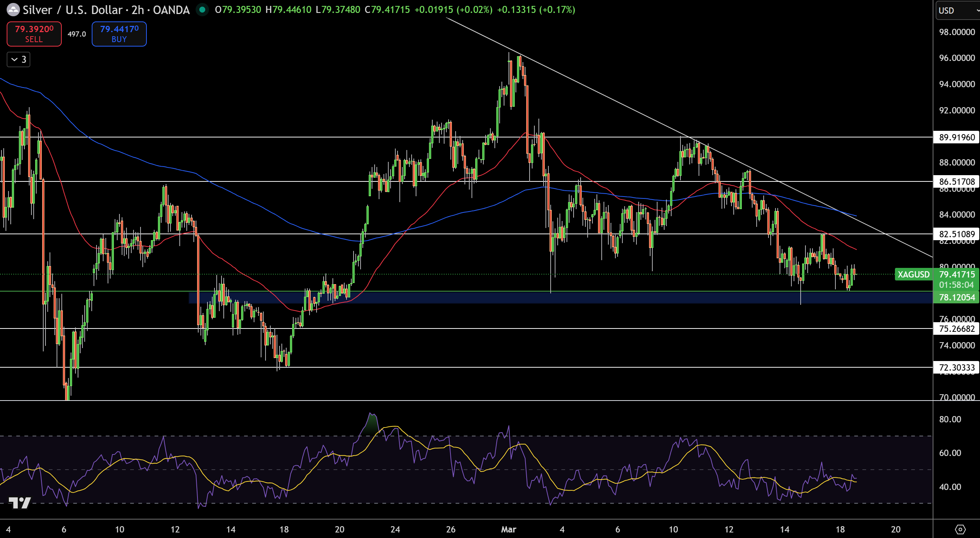The image size is (980, 538).
Task: Click the BUY 79.44170 button
Action: (119, 34)
